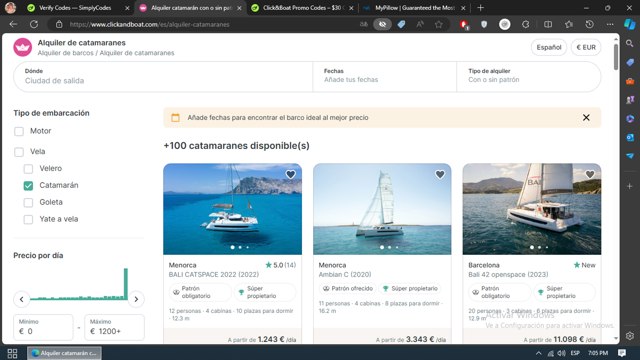Close the add dates banner
The width and height of the screenshot is (640, 360).
[x=586, y=118]
